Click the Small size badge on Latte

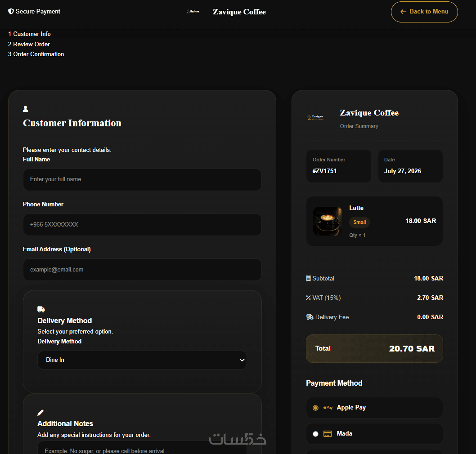coord(359,223)
